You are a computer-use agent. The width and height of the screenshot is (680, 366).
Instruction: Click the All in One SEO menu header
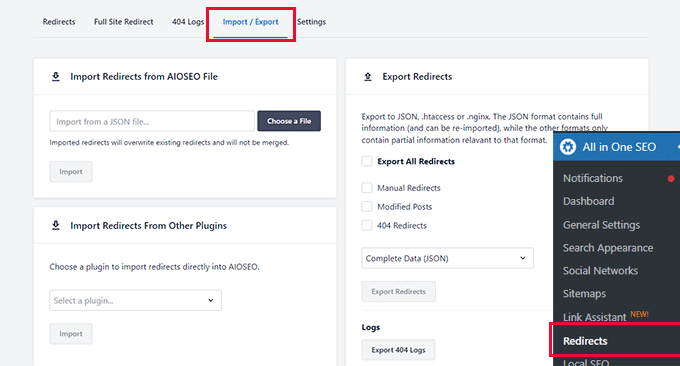click(617, 147)
